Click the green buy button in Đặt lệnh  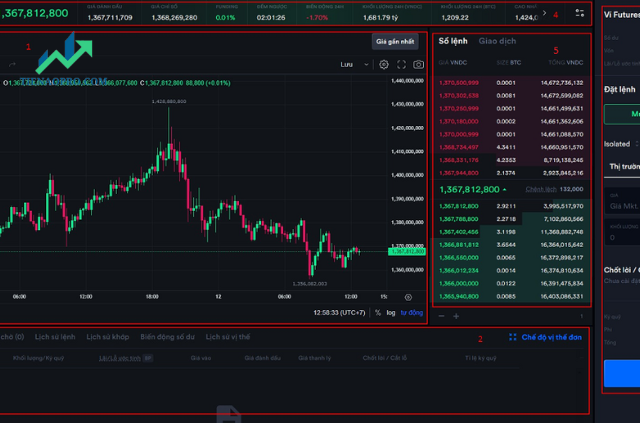622,114
